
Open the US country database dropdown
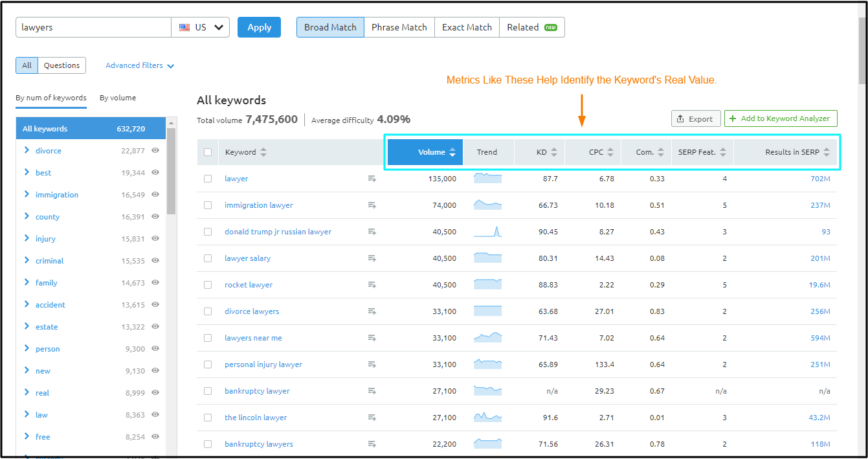point(201,27)
